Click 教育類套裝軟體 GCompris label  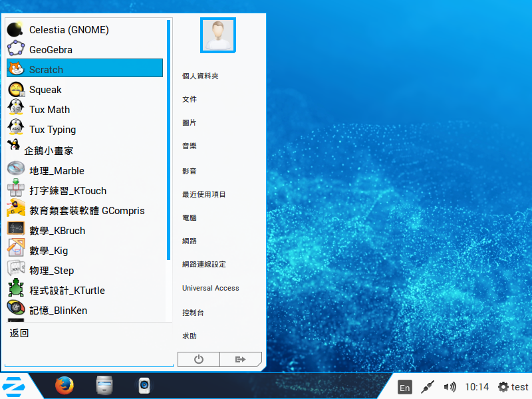coord(87,211)
